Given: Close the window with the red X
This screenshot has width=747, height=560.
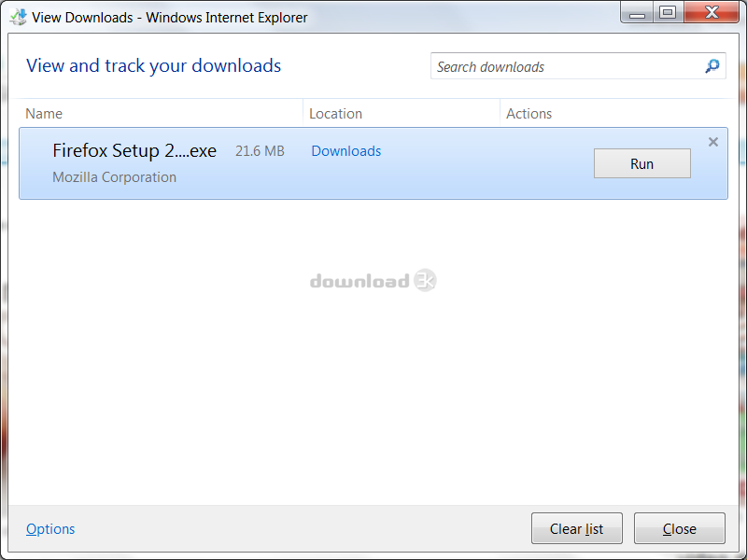Looking at the screenshot, I should pyautogui.click(x=712, y=12).
